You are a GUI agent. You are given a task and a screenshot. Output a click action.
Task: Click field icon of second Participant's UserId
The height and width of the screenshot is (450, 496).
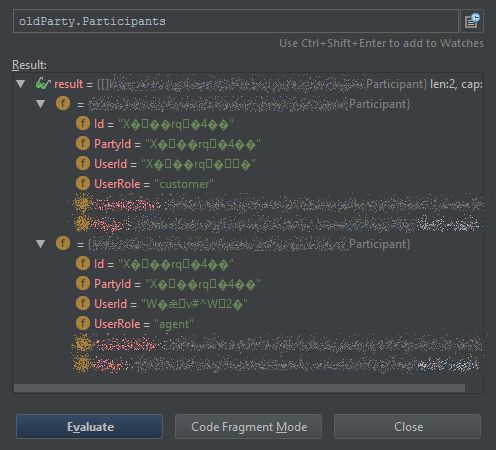[x=83, y=304]
